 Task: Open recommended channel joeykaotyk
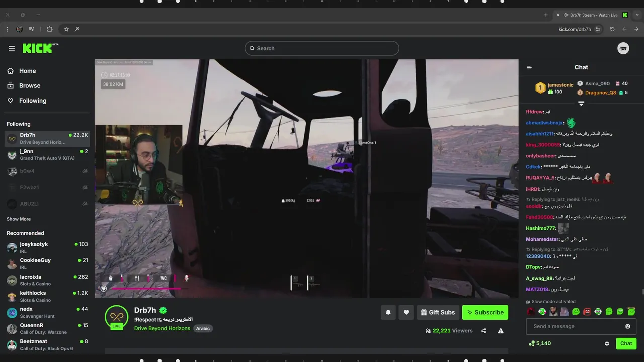tap(47, 247)
